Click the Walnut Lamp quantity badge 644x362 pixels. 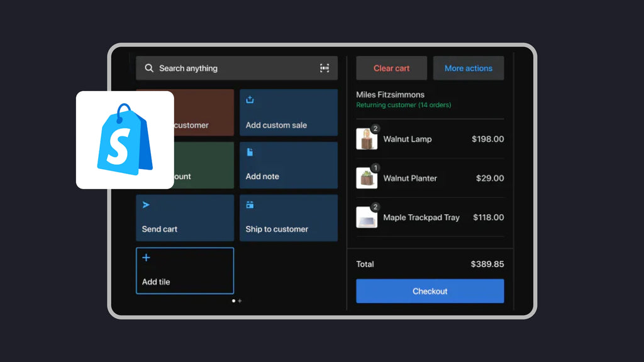pyautogui.click(x=375, y=129)
